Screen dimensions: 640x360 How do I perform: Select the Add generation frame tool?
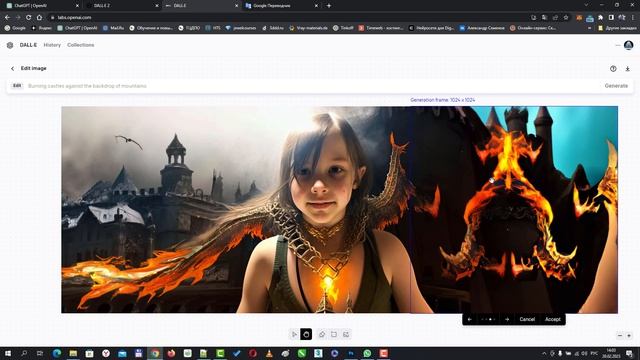pos(334,334)
